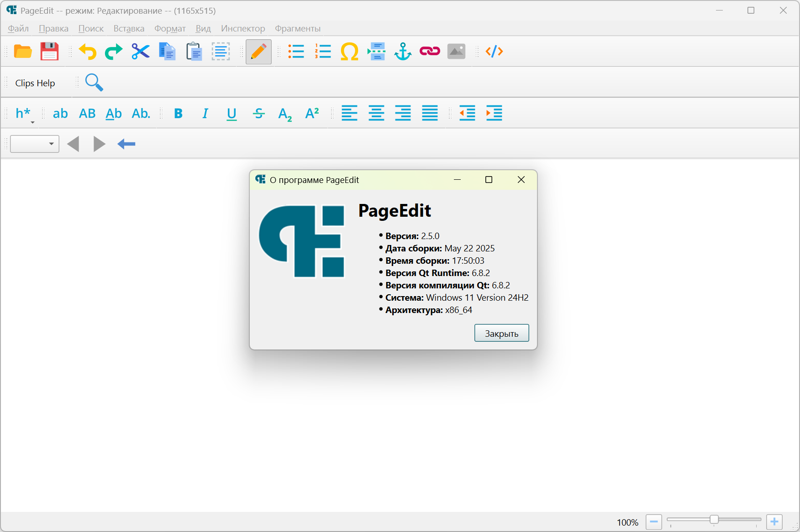The height and width of the screenshot is (532, 800).
Task: Open the Вставка menu
Action: tap(129, 28)
